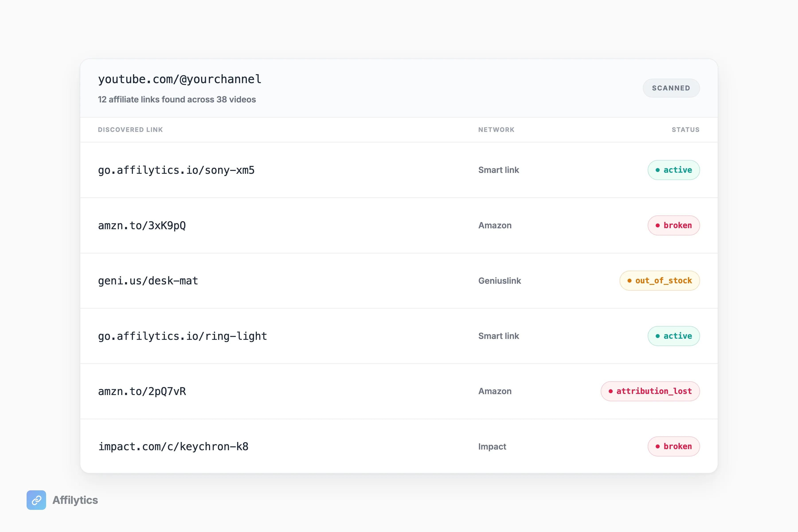Screen dimensions: 798x532
Task: Click Amazon network in amzn.to/2pQ7vR row
Action: [495, 391]
